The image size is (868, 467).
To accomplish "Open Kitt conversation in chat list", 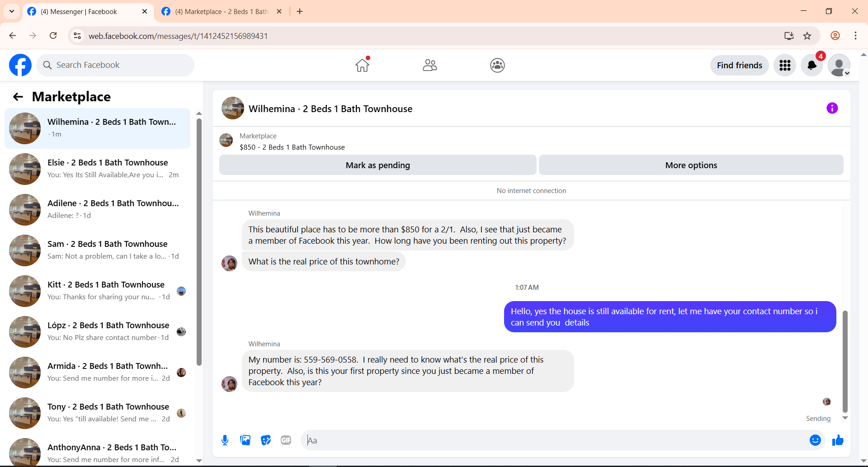I will (97, 291).
